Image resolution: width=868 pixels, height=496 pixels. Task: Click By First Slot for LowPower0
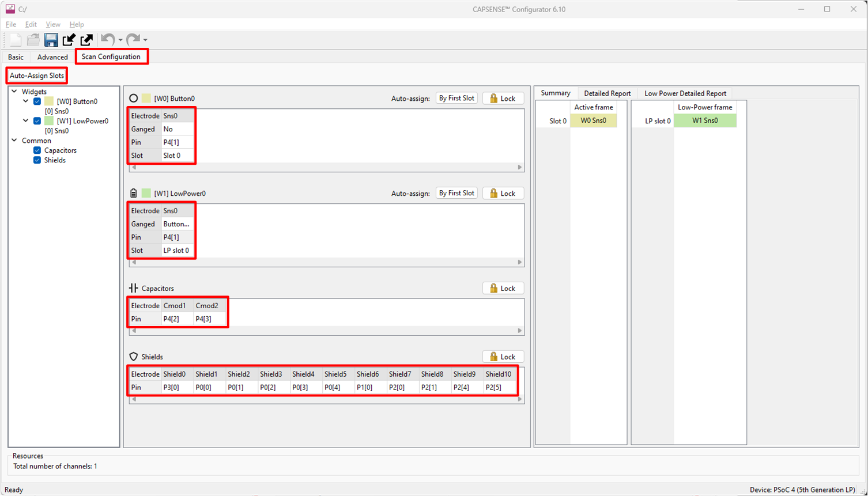tap(456, 193)
